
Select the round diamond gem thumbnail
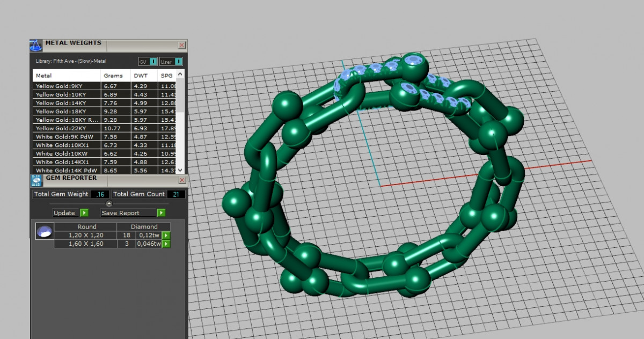(x=44, y=232)
